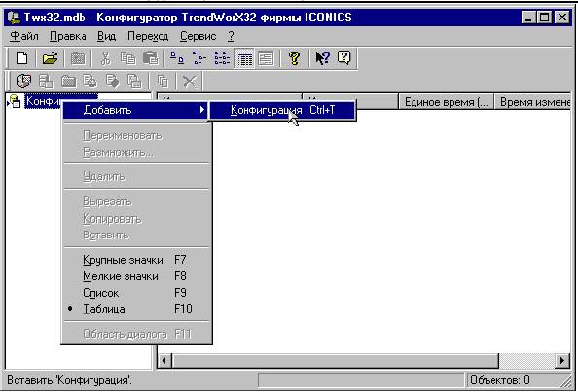The height and width of the screenshot is (392, 578).
Task: Click the grayed-out save icon
Action: click(78, 58)
